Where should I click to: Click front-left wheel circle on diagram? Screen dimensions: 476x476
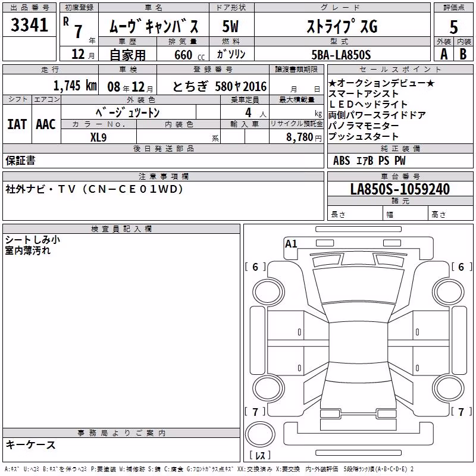pyautogui.click(x=268, y=293)
